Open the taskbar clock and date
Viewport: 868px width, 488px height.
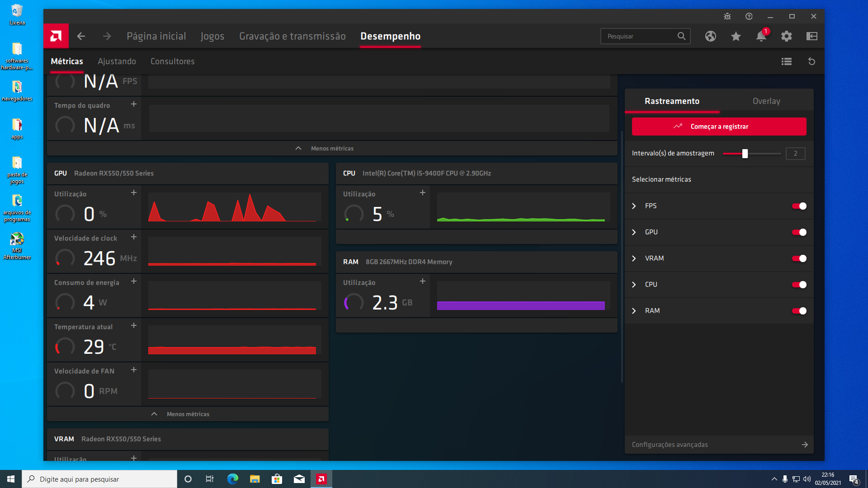point(828,479)
